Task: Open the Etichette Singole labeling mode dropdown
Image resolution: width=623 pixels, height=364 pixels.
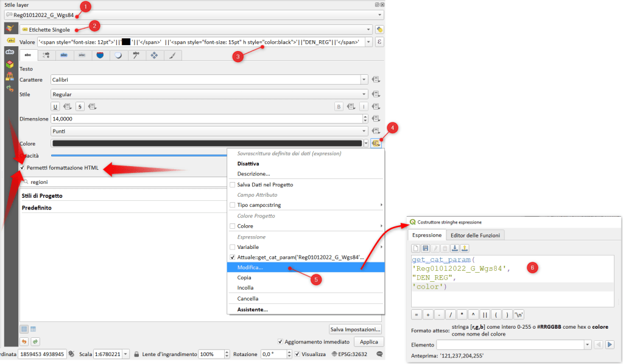Action: point(368,29)
